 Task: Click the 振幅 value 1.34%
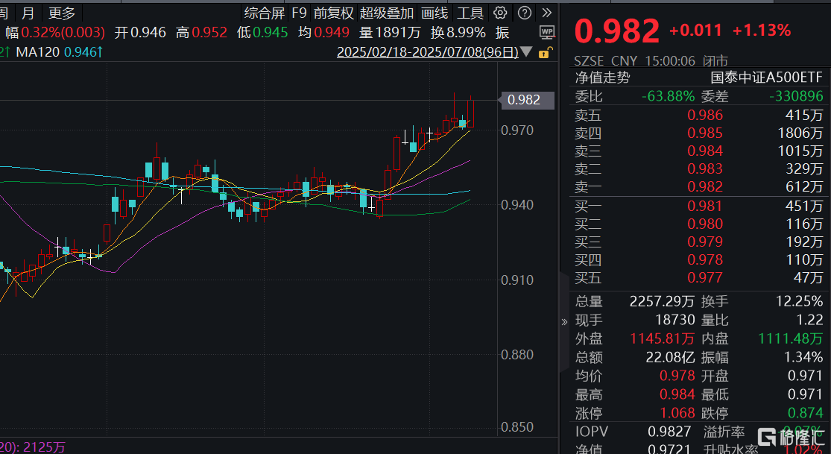point(803,357)
